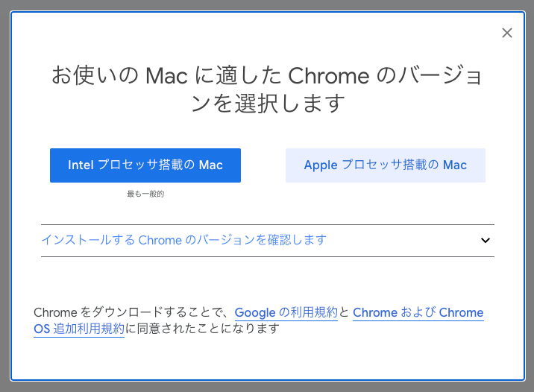Image resolution: width=534 pixels, height=392 pixels.
Task: Choose Apple プロセッサ搭載の Mac download button
Action: [386, 165]
